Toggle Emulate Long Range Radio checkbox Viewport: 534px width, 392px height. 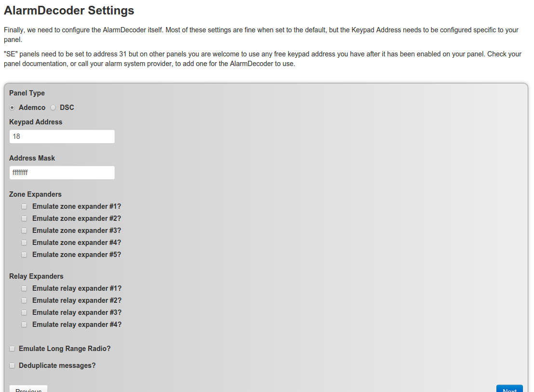12,349
